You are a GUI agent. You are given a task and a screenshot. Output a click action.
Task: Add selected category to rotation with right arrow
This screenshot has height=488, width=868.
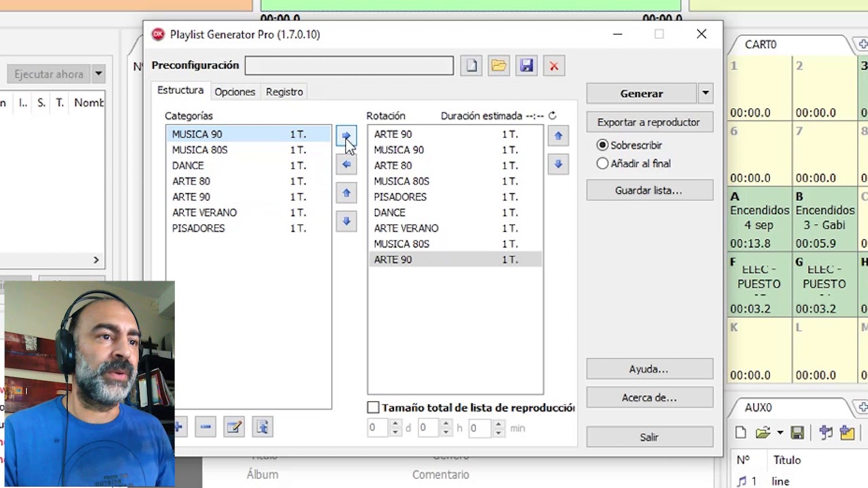pos(346,136)
